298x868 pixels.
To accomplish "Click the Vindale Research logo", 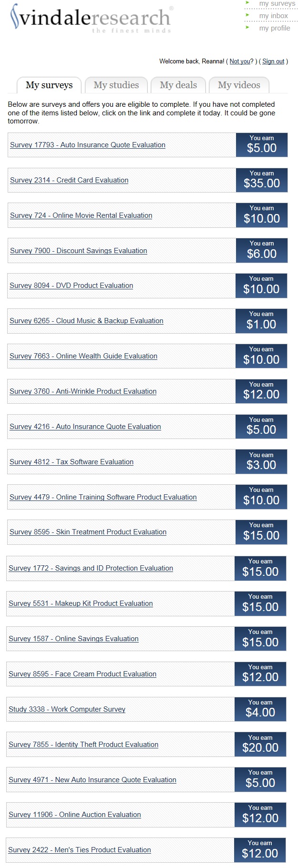I will (x=91, y=19).
